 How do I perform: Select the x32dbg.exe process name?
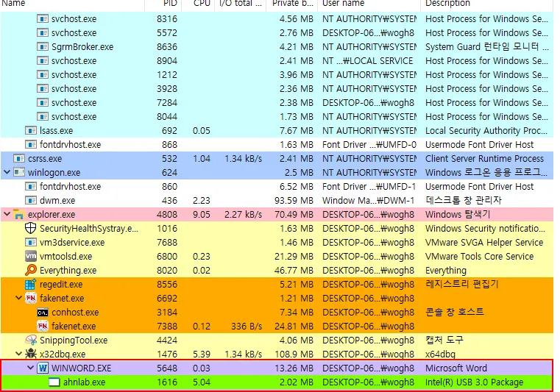(x=63, y=354)
